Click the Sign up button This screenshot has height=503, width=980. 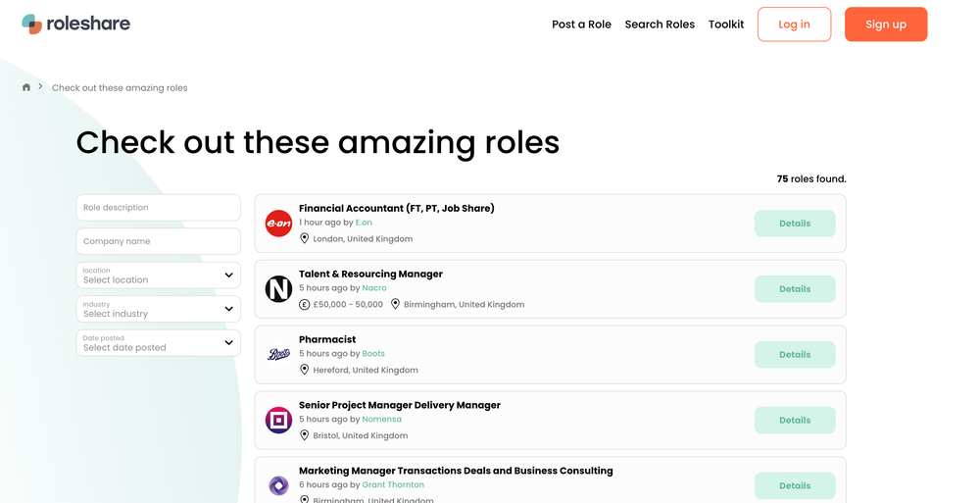[x=886, y=25]
